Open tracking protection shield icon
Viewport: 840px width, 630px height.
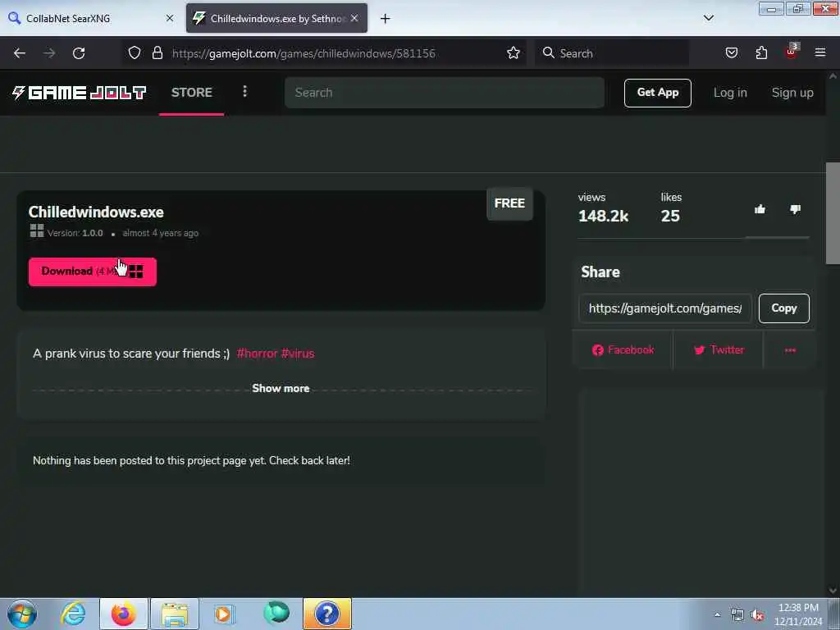tap(135, 53)
